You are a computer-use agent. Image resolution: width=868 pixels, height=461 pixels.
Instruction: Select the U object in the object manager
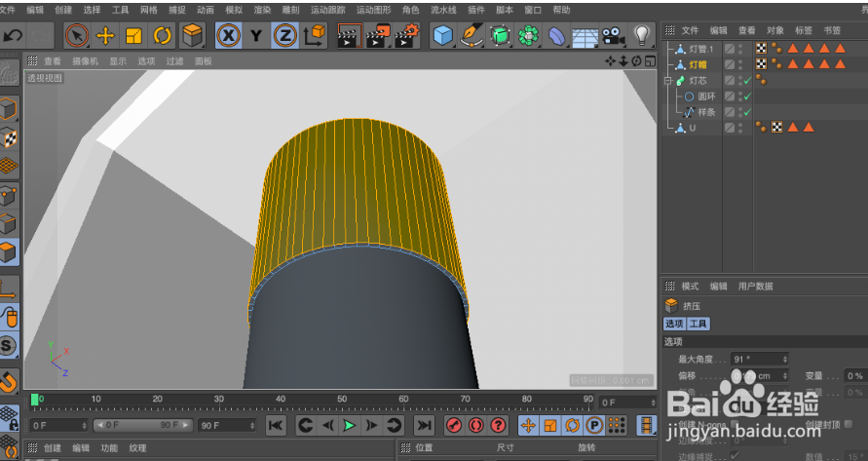pyautogui.click(x=692, y=128)
